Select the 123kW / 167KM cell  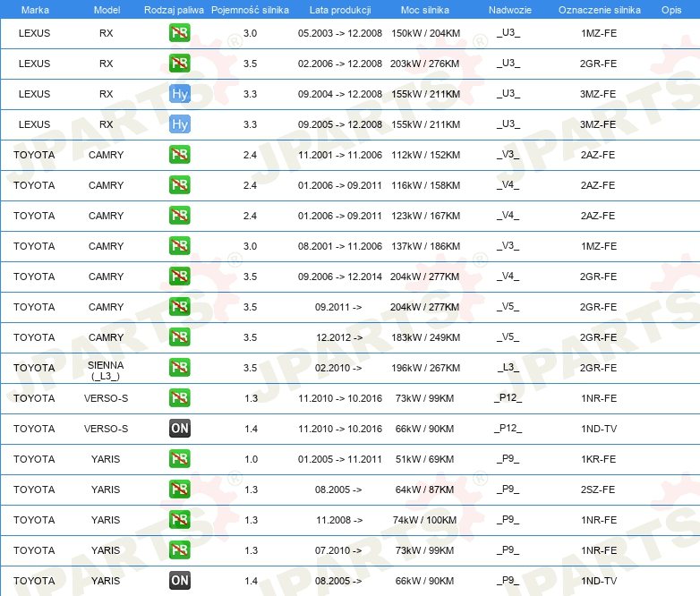(425, 216)
